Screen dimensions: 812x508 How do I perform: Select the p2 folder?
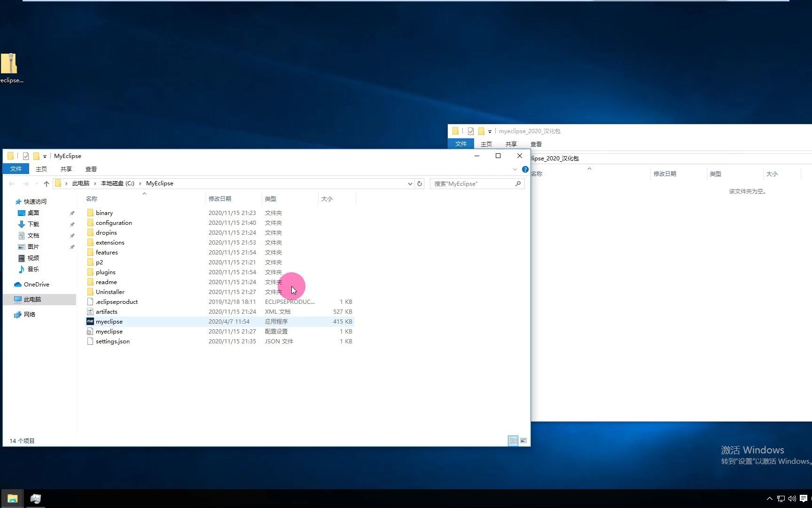pos(99,262)
